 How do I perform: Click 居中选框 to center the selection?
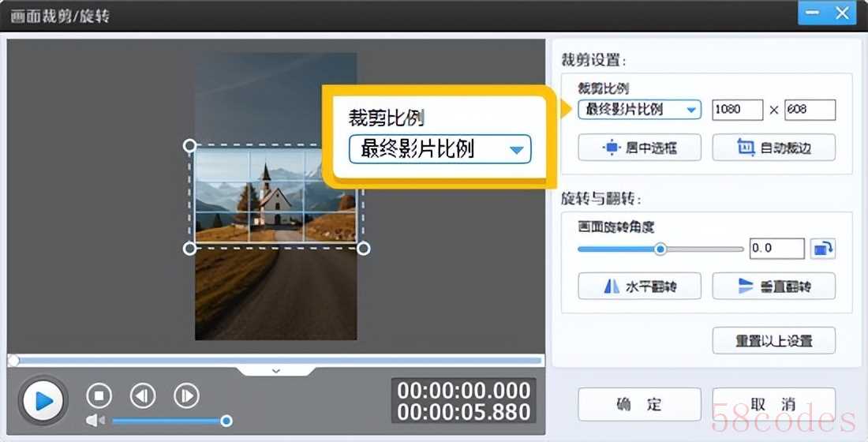coord(639,148)
